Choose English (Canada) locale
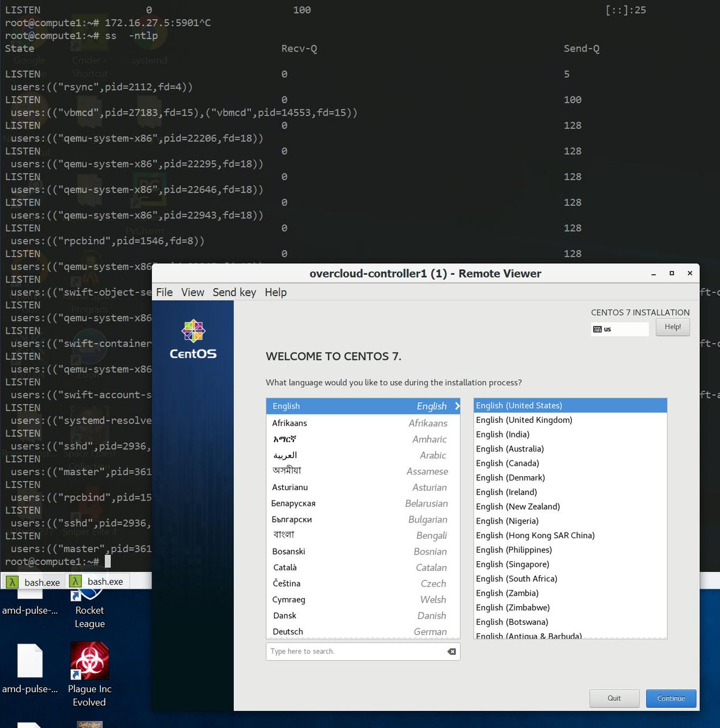 click(x=570, y=463)
